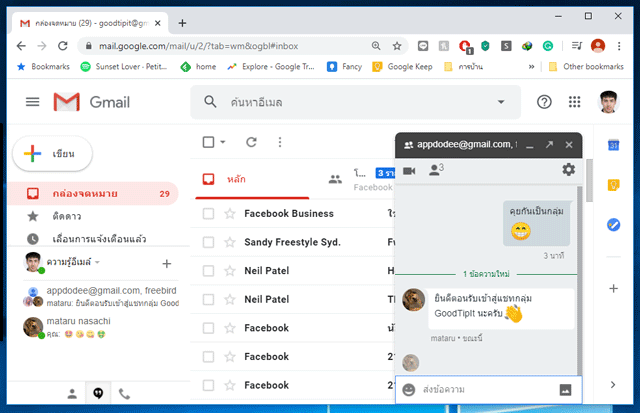
Task: Open the Google account avatar in Gmail header
Action: coord(608,102)
